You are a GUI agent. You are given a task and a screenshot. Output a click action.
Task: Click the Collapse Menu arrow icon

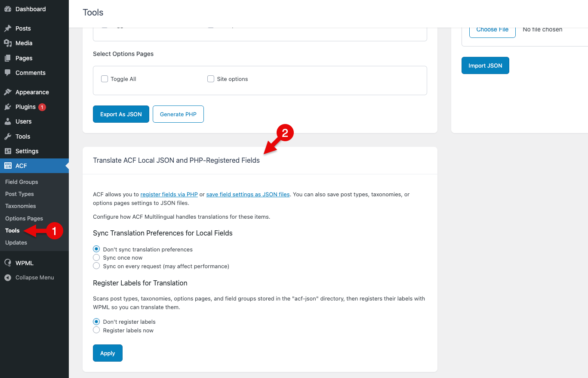coord(8,278)
